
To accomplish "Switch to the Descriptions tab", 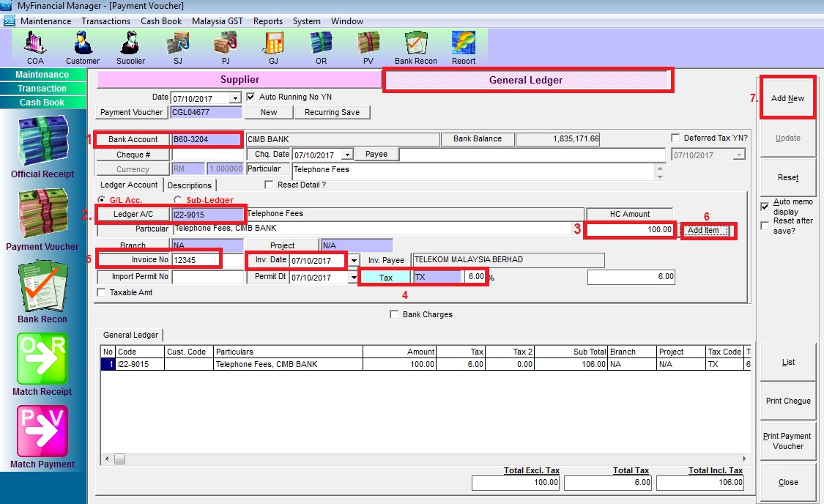I will coord(190,185).
